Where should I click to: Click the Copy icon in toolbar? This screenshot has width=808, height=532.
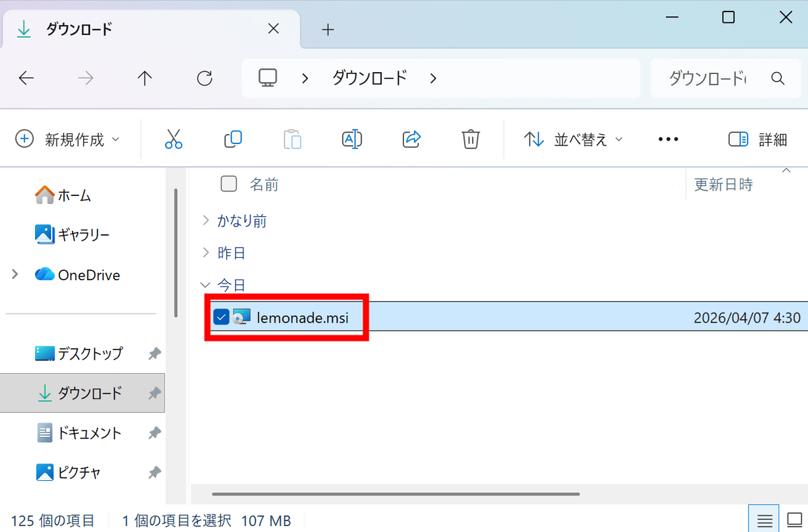click(x=233, y=139)
